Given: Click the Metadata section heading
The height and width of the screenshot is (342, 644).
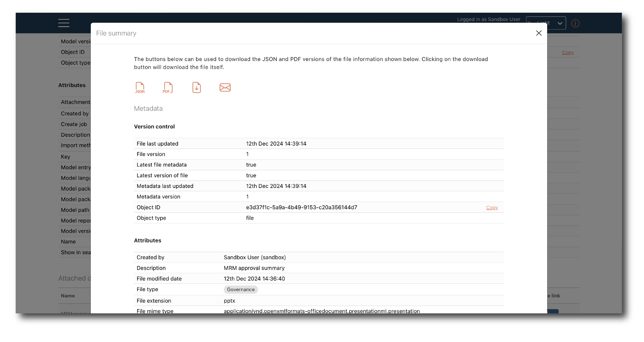Looking at the screenshot, I should point(148,108).
